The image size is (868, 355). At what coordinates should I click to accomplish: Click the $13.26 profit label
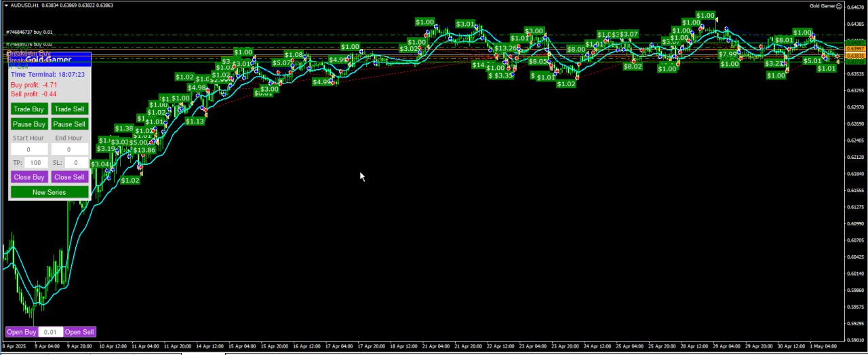pyautogui.click(x=506, y=49)
